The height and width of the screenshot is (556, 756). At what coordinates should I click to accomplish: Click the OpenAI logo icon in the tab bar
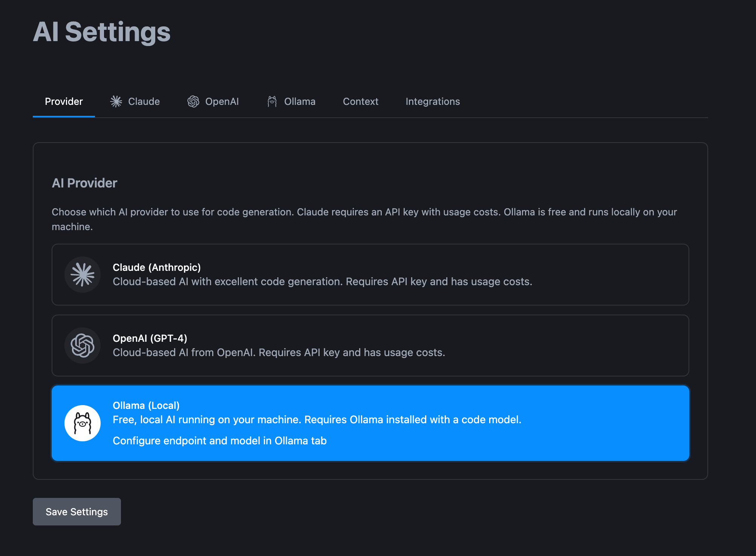[x=193, y=101]
